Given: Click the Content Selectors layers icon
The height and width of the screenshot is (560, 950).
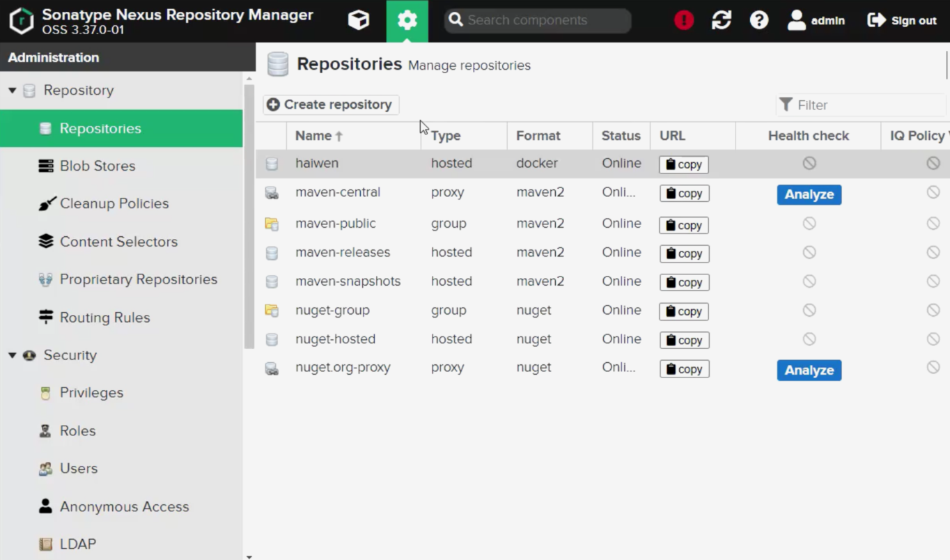Looking at the screenshot, I should pos(46,242).
